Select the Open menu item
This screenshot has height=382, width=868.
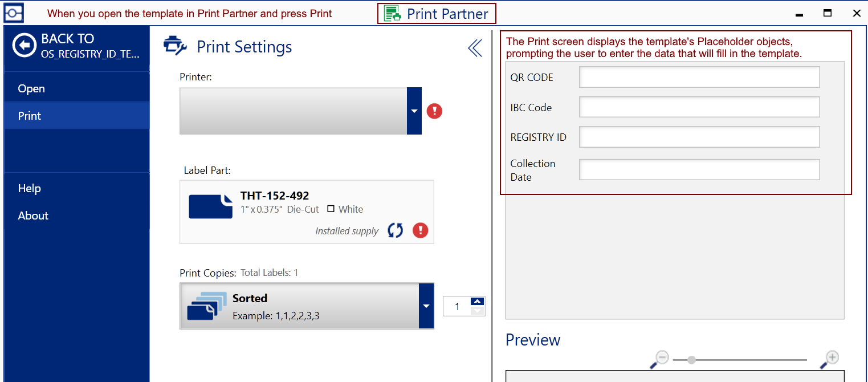(x=31, y=88)
